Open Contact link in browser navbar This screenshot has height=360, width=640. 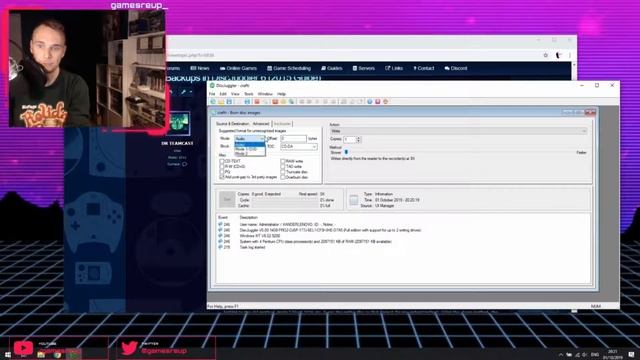click(424, 68)
